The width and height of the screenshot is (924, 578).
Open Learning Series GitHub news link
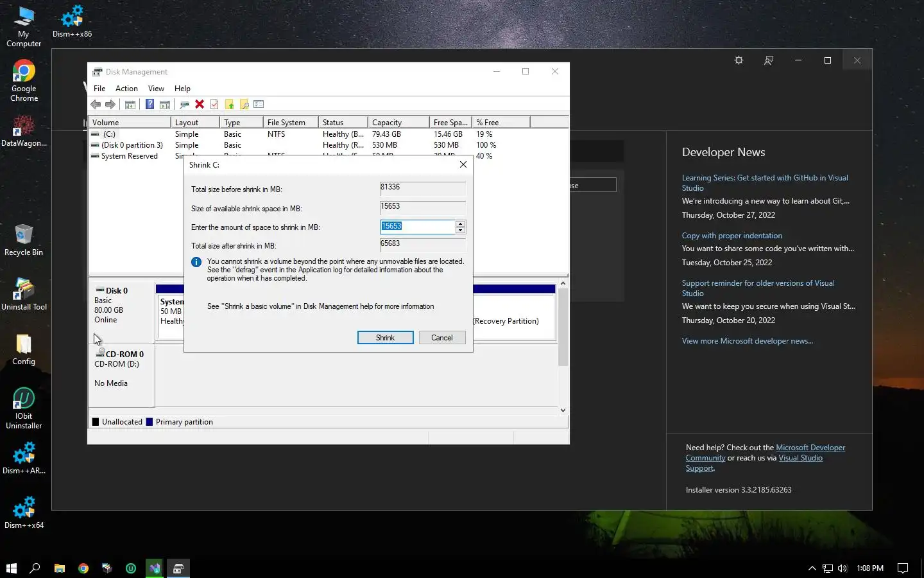765,183
